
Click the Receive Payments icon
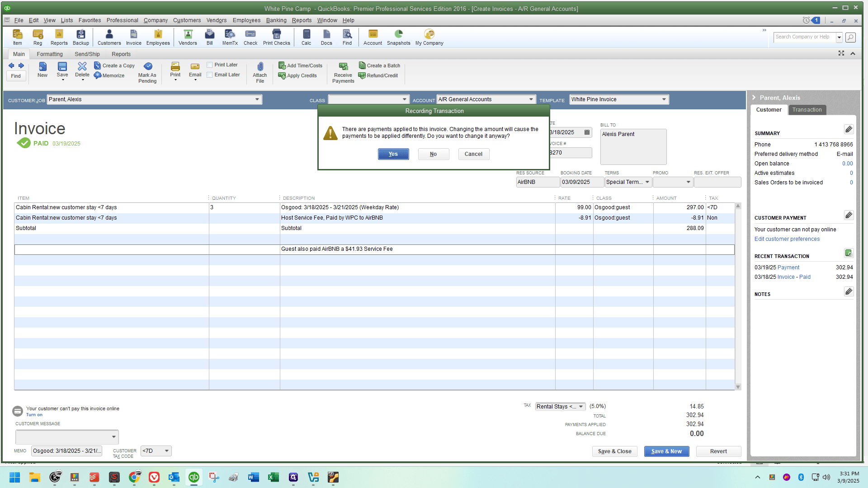point(343,72)
